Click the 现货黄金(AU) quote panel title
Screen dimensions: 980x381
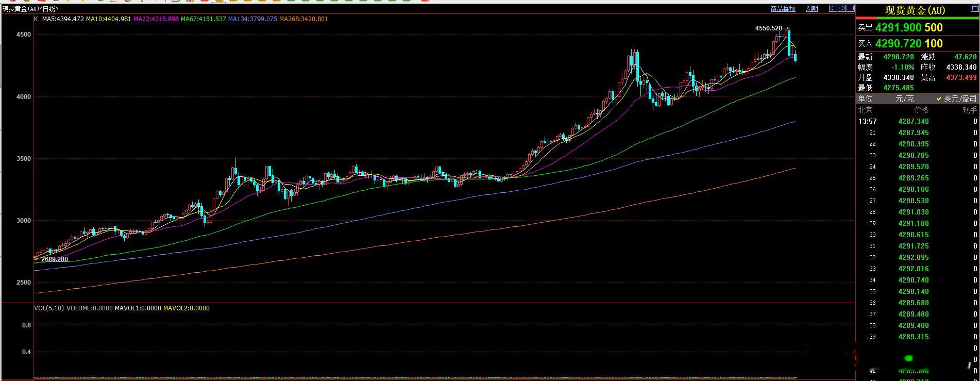916,10
